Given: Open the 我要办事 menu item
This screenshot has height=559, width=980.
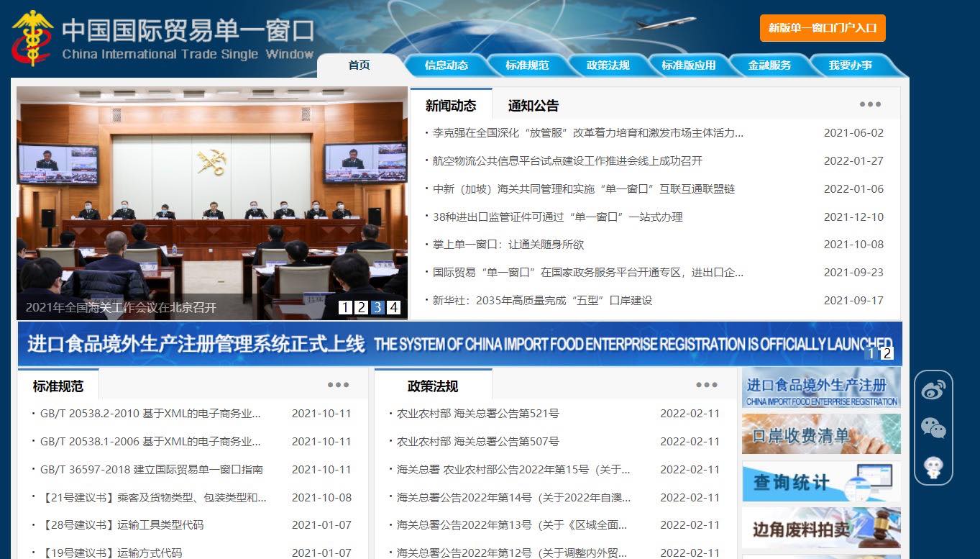Looking at the screenshot, I should [x=851, y=65].
